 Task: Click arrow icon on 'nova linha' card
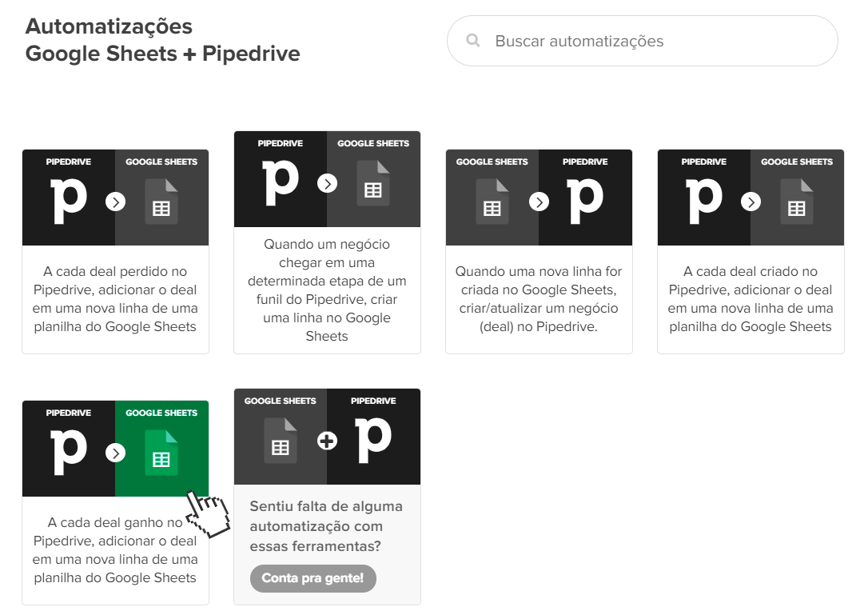540,202
